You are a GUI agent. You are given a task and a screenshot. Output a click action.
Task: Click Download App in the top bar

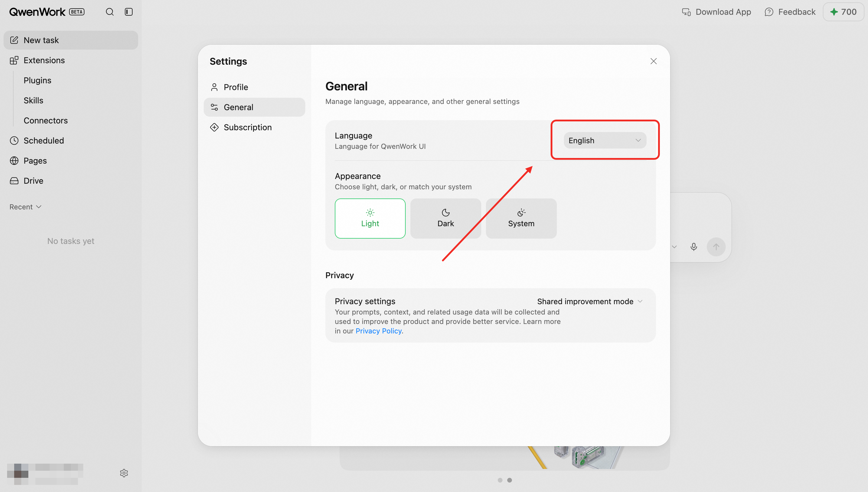point(716,12)
